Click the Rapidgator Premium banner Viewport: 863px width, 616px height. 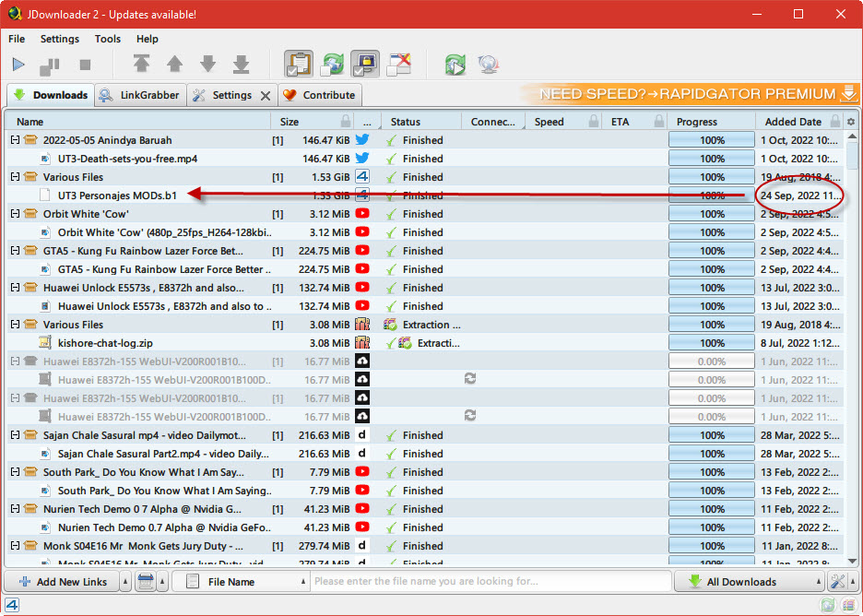(690, 94)
